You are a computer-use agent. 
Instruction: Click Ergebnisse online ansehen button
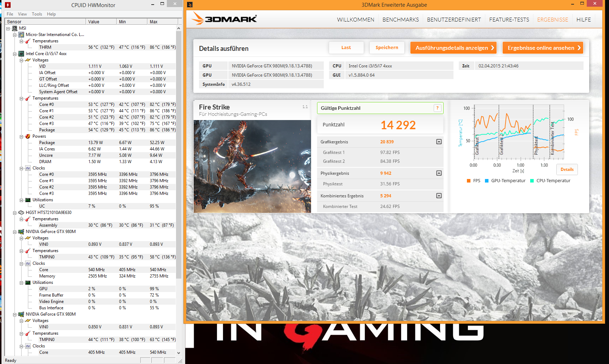click(543, 48)
